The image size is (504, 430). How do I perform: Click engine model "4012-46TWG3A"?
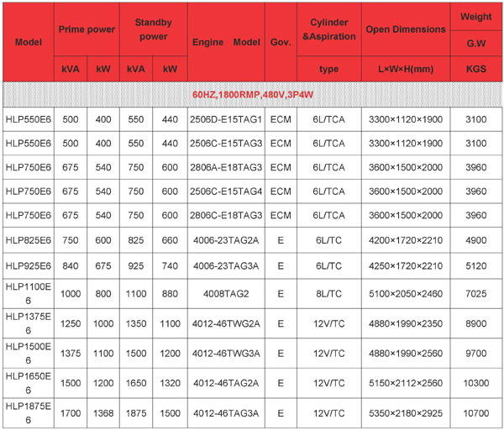click(226, 354)
